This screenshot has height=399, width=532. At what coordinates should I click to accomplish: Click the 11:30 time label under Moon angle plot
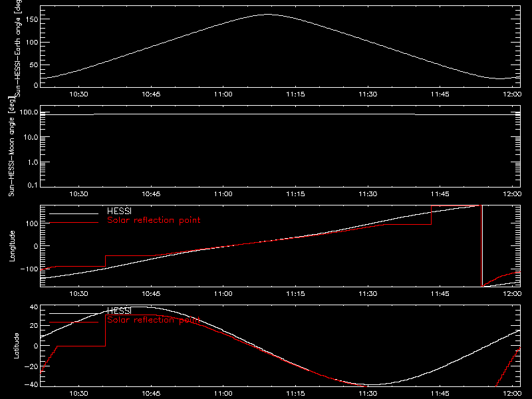click(x=368, y=194)
